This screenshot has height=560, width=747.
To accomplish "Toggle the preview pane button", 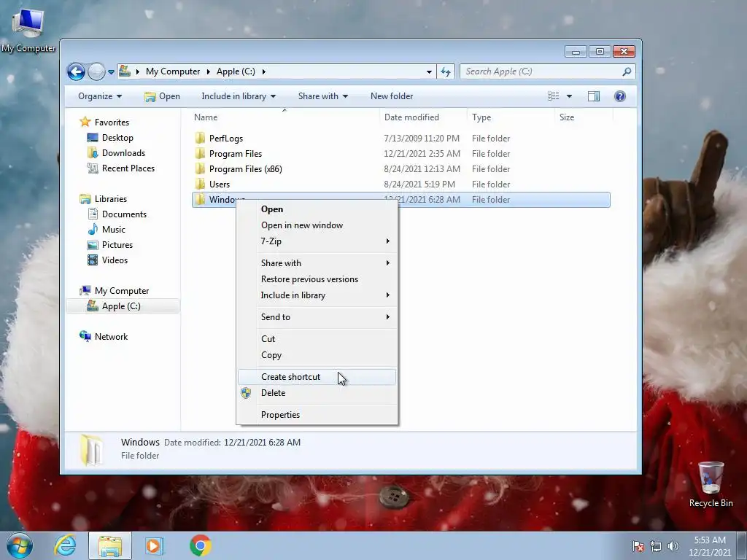I will (594, 96).
